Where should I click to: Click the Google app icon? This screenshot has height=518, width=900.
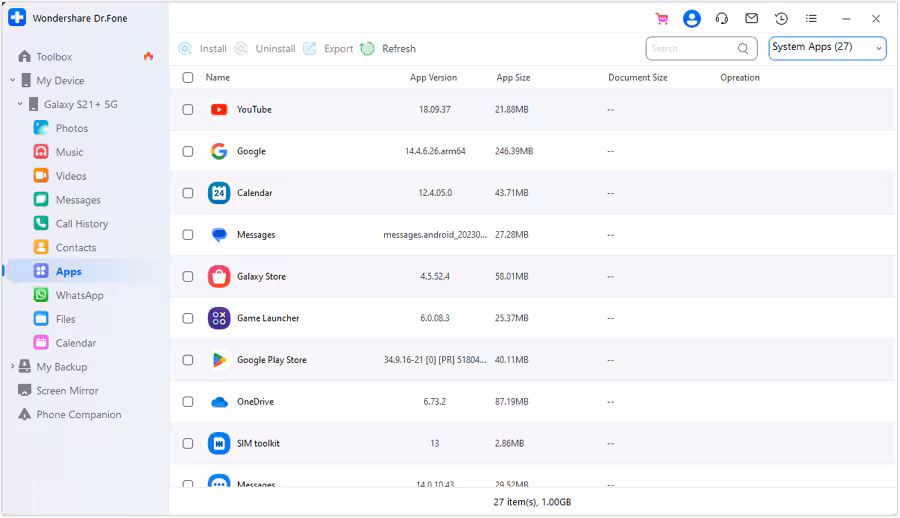(x=219, y=152)
